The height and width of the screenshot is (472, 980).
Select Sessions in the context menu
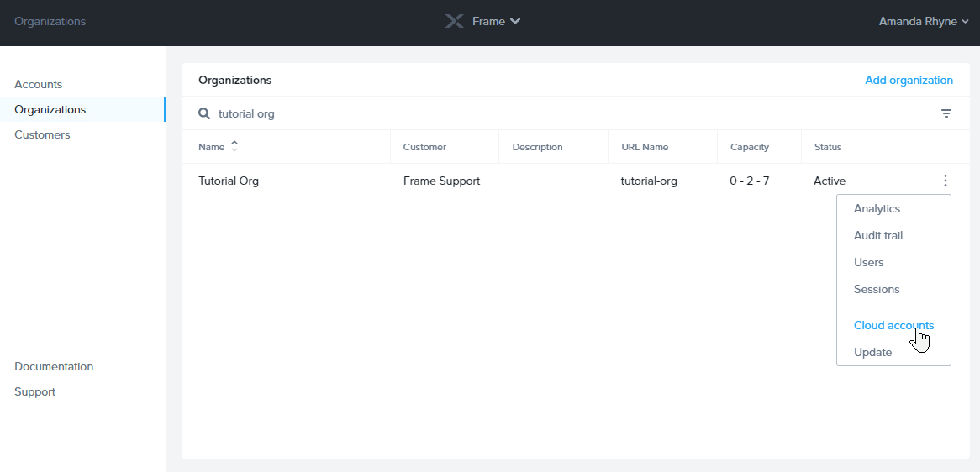coord(877,289)
